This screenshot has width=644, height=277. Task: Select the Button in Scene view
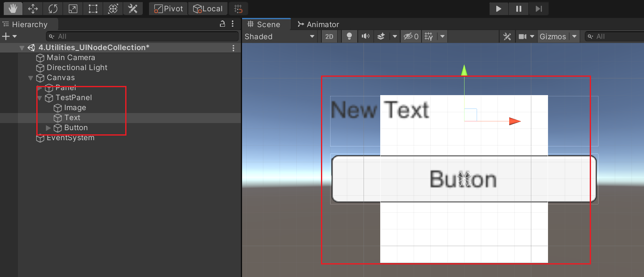pos(464,179)
